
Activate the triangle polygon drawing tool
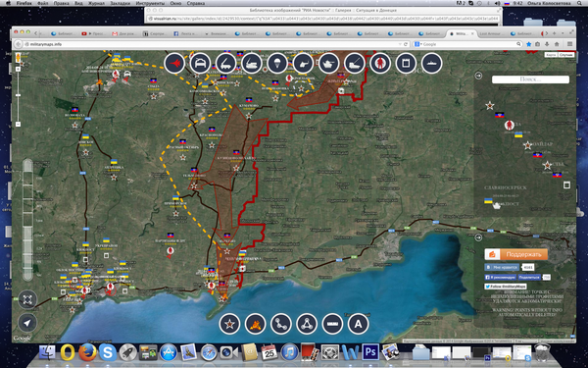tap(307, 324)
